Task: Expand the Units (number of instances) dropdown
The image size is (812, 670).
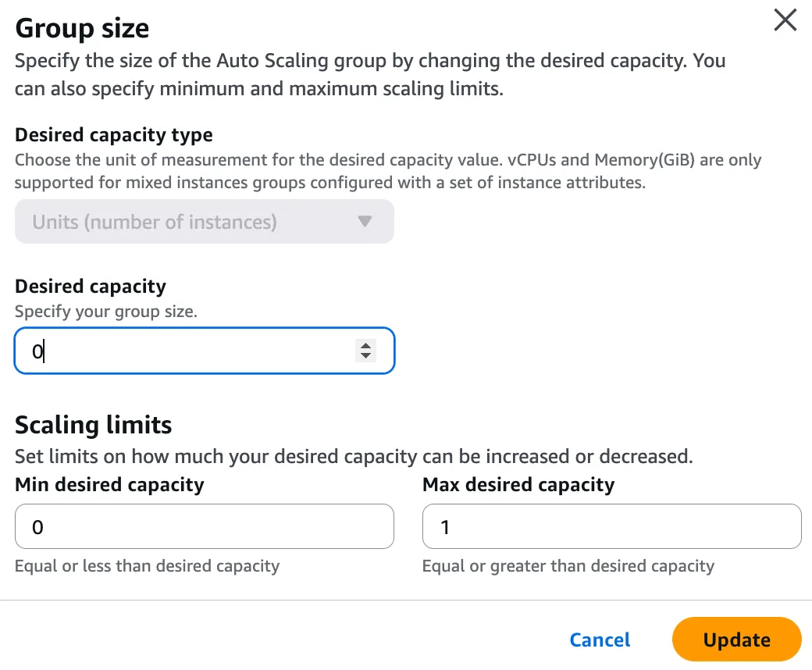Action: pyautogui.click(x=204, y=222)
